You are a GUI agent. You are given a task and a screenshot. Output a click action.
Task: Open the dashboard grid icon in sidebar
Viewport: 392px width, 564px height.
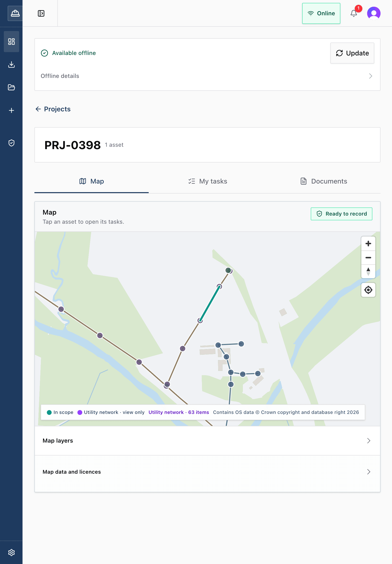(11, 42)
